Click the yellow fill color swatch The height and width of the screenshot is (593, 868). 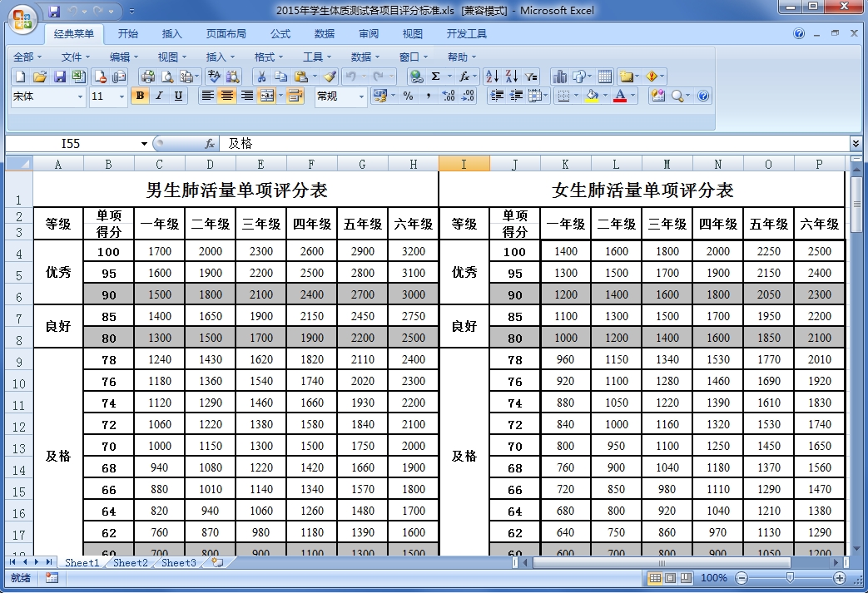tap(592, 96)
